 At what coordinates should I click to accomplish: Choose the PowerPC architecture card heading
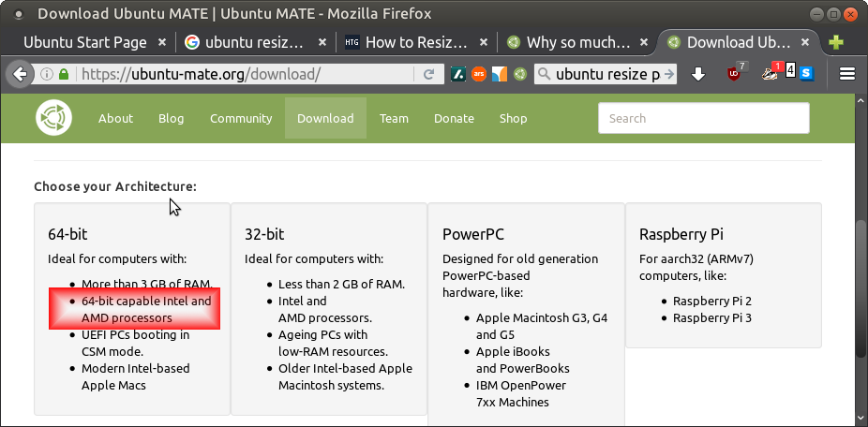coord(473,234)
